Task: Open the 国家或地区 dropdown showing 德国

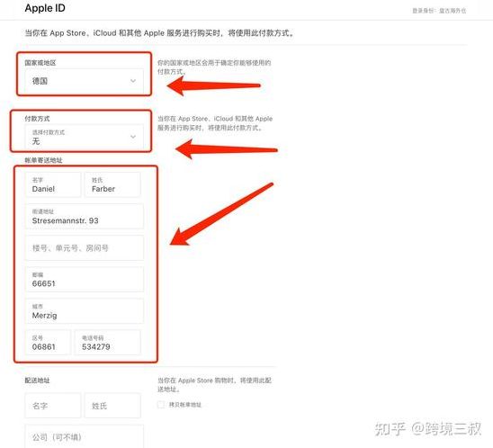Action: (84, 81)
